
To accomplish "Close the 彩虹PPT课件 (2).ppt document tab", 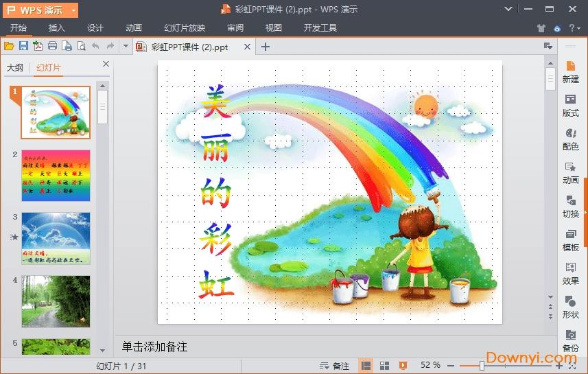I will point(247,47).
